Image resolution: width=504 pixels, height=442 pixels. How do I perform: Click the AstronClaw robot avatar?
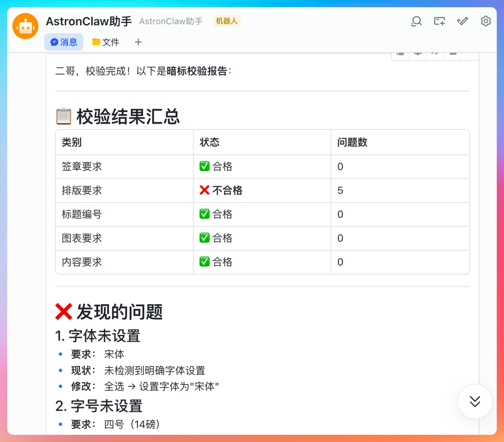(25, 26)
